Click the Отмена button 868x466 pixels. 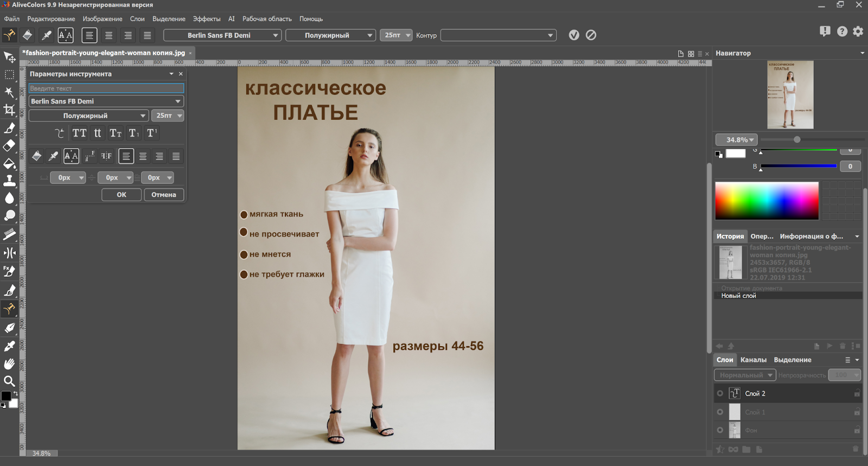(x=164, y=195)
